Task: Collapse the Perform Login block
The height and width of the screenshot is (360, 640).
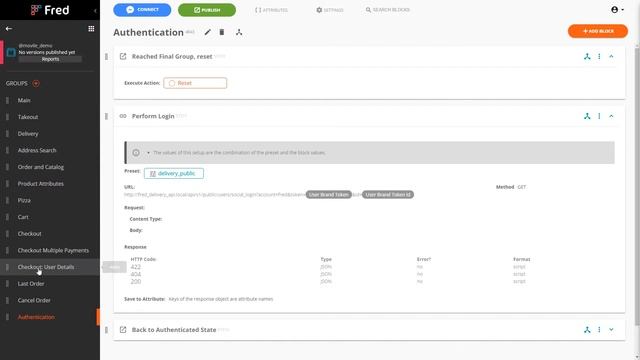Action: click(611, 116)
